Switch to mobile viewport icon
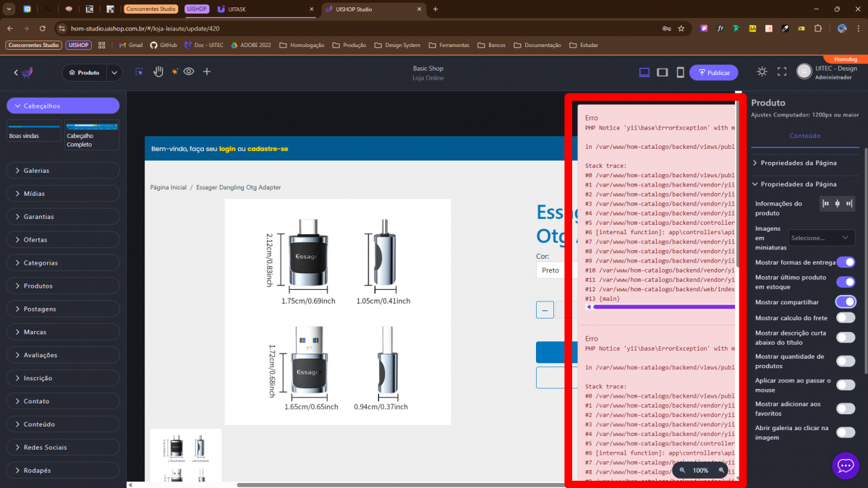This screenshot has height=488, width=868. tap(680, 72)
